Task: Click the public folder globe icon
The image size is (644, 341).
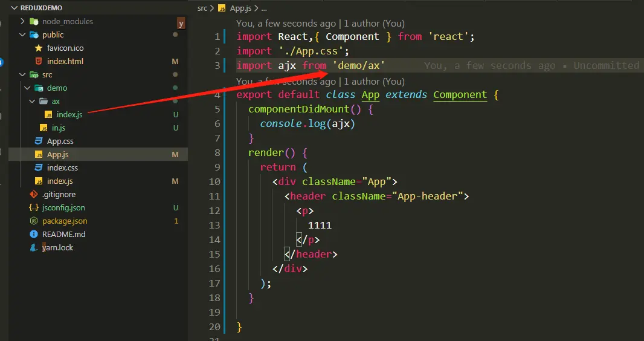Action: click(34, 35)
